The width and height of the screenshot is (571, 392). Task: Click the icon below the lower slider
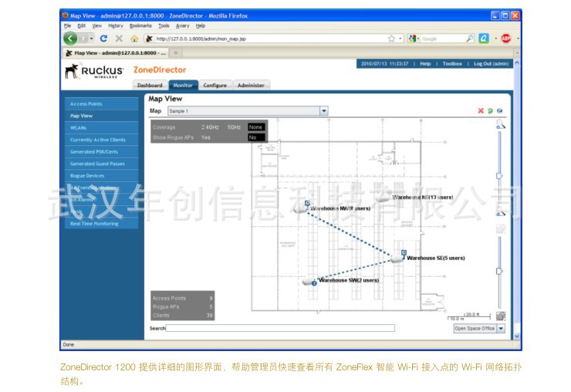click(x=501, y=316)
